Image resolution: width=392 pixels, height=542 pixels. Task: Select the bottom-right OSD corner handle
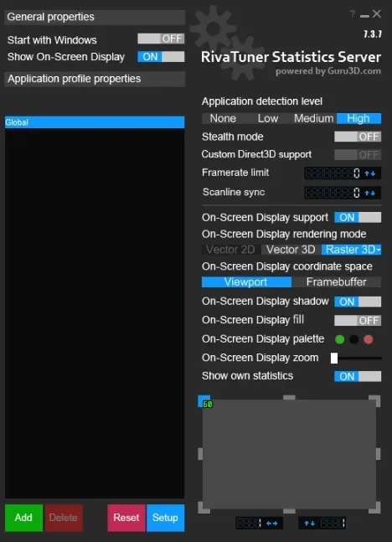tap(374, 508)
